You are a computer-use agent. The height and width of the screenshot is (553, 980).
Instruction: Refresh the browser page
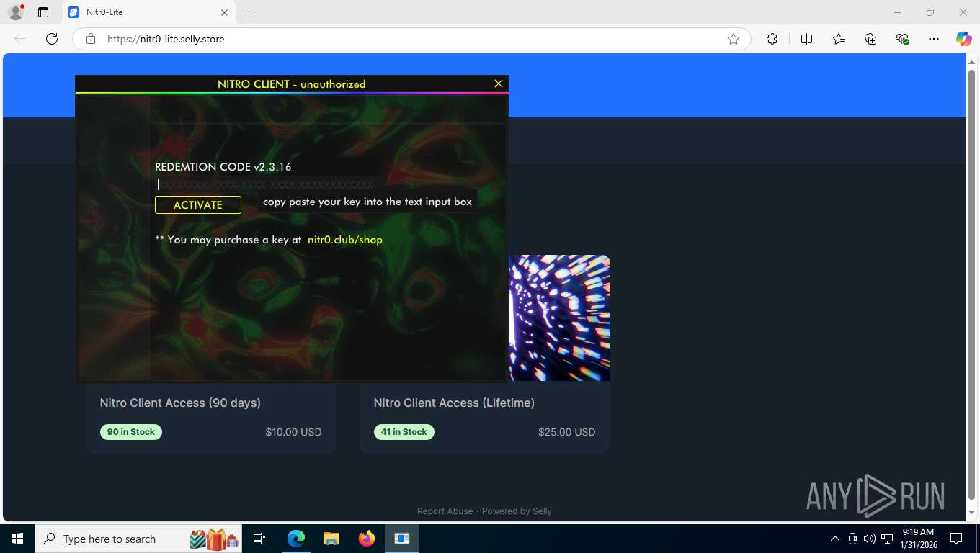coord(52,39)
